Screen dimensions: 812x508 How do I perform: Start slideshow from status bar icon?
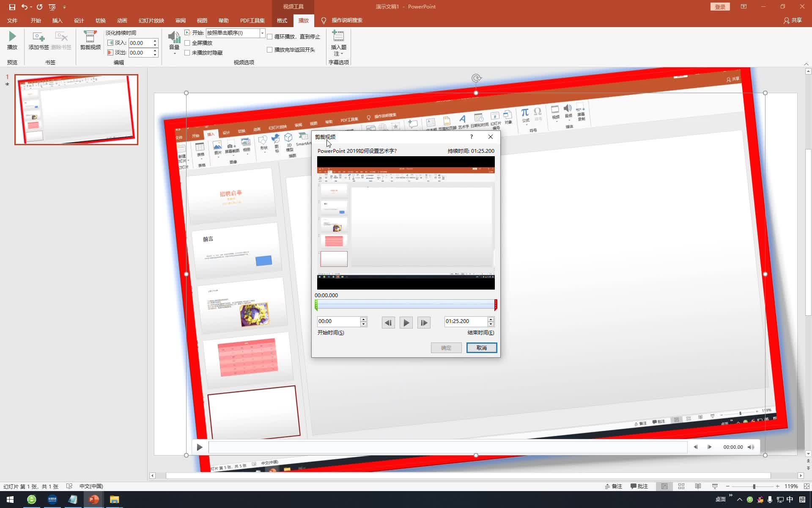715,486
